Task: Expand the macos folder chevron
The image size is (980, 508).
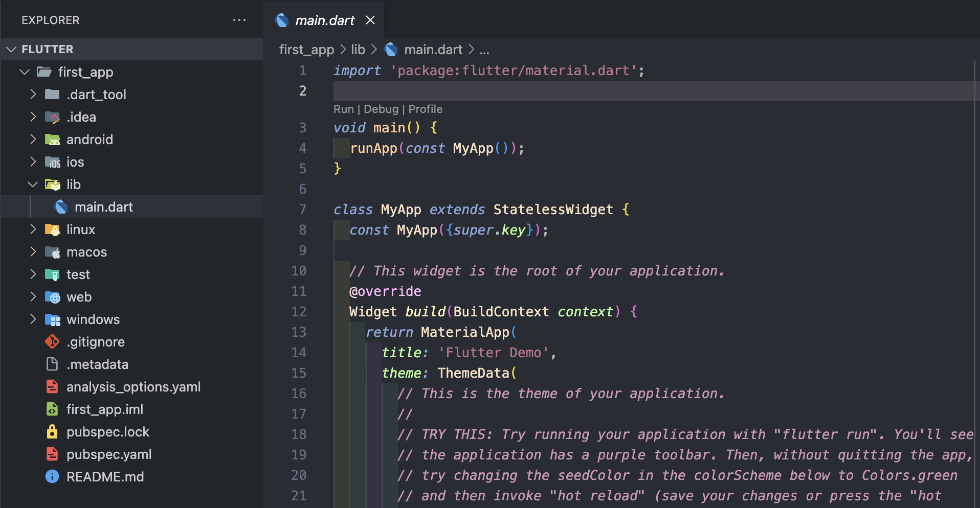Action: coord(33,252)
